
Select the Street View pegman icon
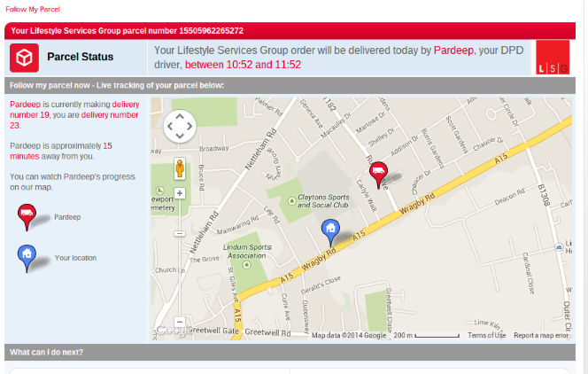tap(180, 168)
